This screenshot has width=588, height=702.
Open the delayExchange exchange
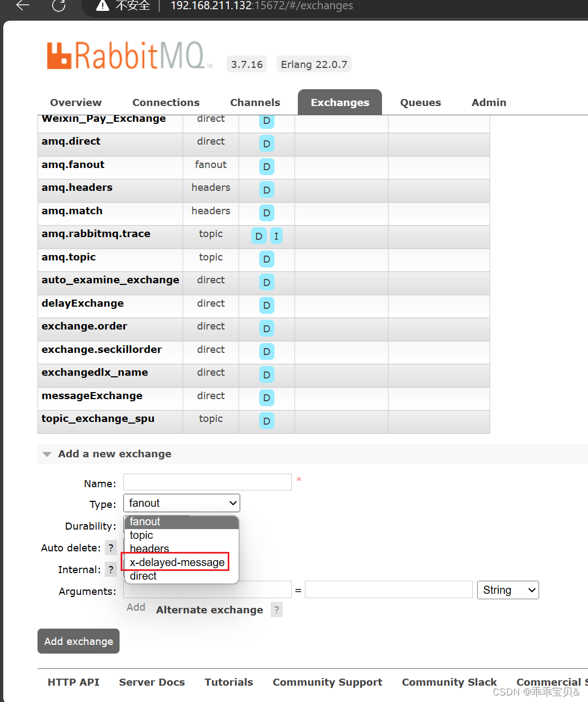click(x=83, y=303)
